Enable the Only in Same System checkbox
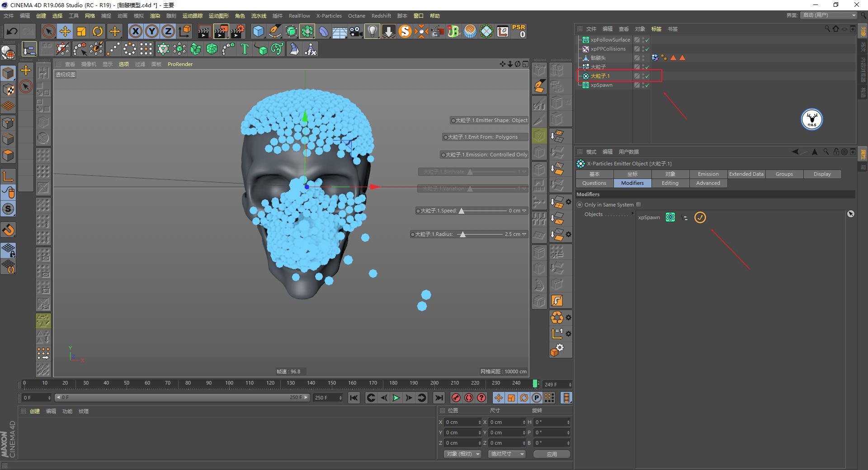 (639, 204)
